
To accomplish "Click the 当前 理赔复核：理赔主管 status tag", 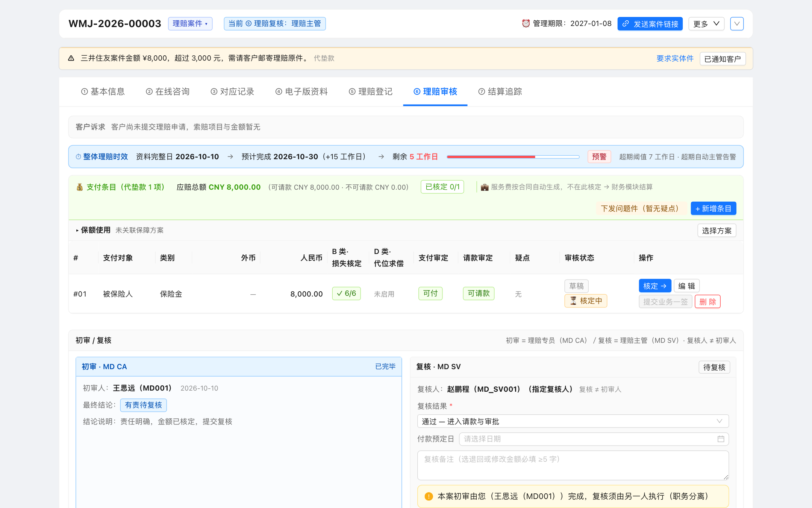I will [275, 24].
